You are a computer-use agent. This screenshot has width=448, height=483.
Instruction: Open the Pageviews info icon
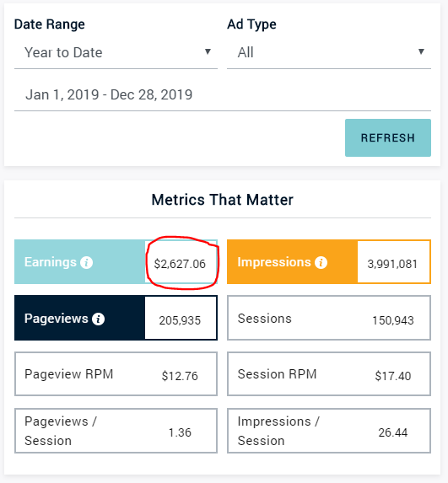pos(99,319)
